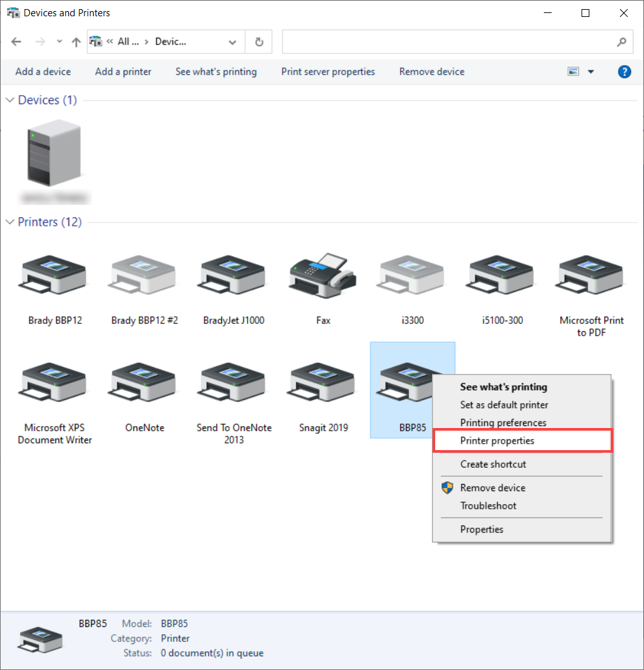Click the search magnifier icon
Screen dimensions: 644x670
pyautogui.click(x=622, y=42)
